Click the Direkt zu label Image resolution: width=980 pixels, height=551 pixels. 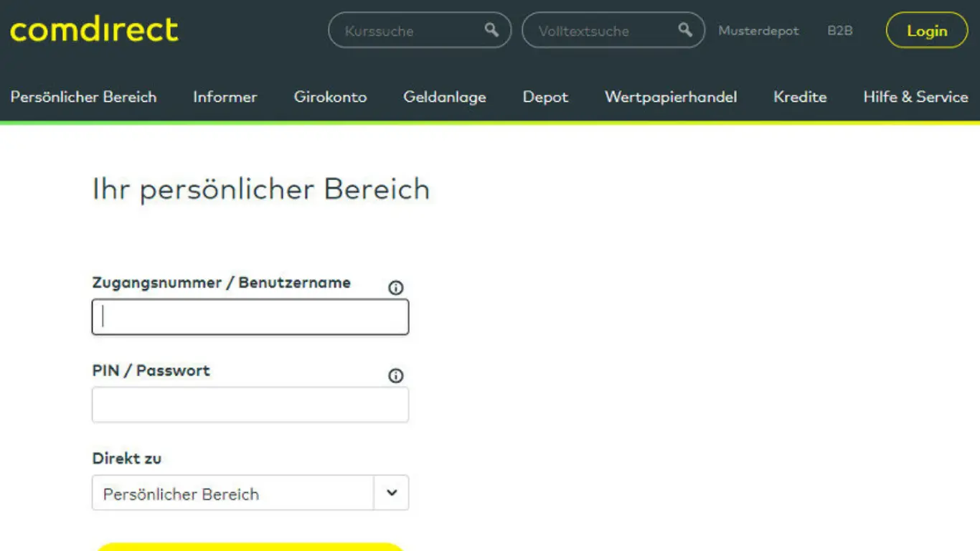127,458
